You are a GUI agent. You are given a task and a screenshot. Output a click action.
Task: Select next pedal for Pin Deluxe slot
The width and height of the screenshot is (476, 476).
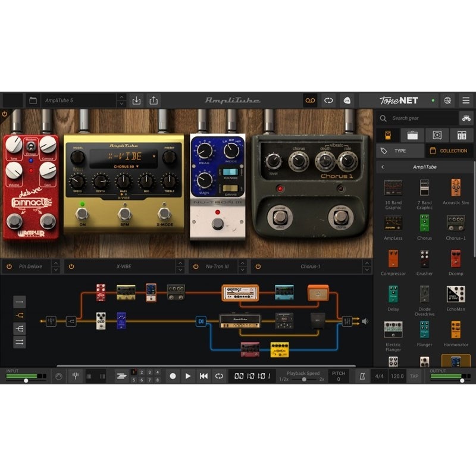[56, 270]
